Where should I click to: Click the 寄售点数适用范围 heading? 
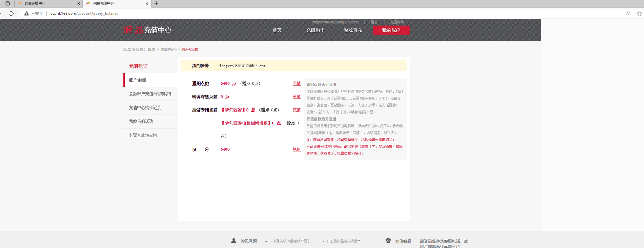321,119
